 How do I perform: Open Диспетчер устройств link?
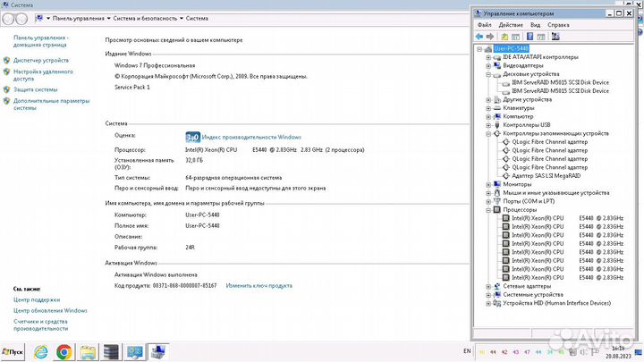tap(41, 61)
